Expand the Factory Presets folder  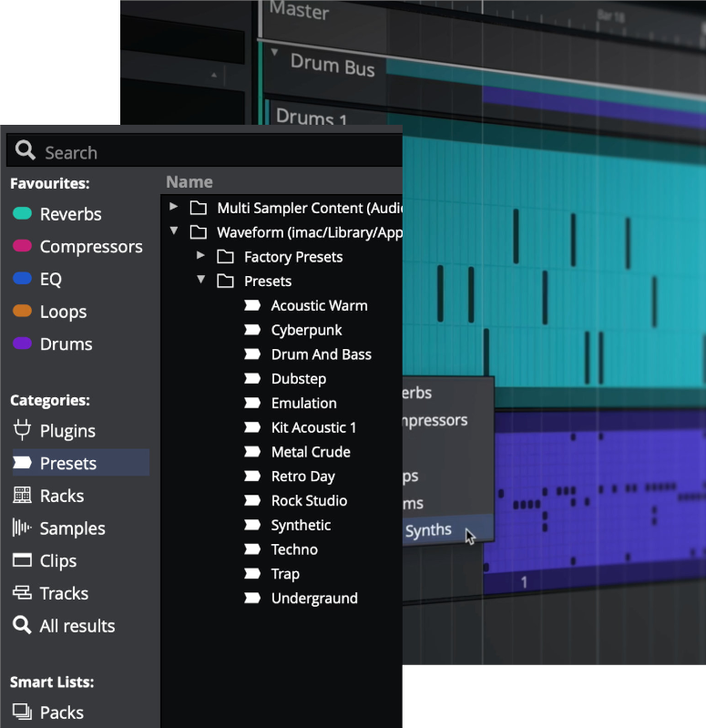pos(201,256)
